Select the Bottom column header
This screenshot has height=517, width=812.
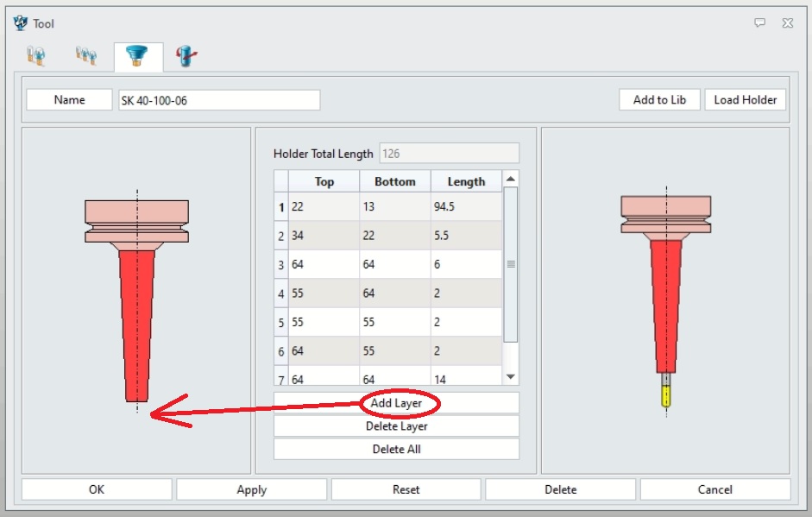click(x=395, y=181)
